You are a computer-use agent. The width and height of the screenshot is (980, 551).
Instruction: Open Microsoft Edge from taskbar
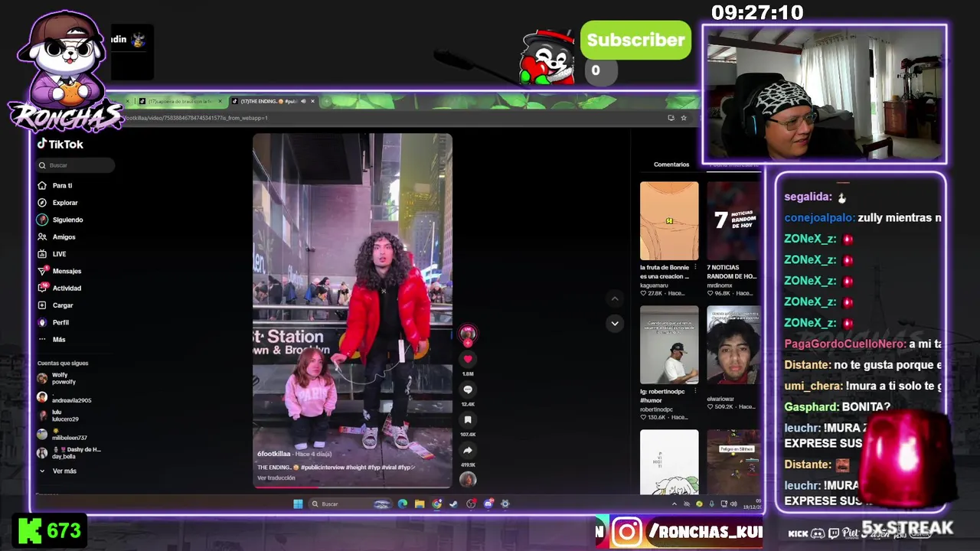point(403,504)
